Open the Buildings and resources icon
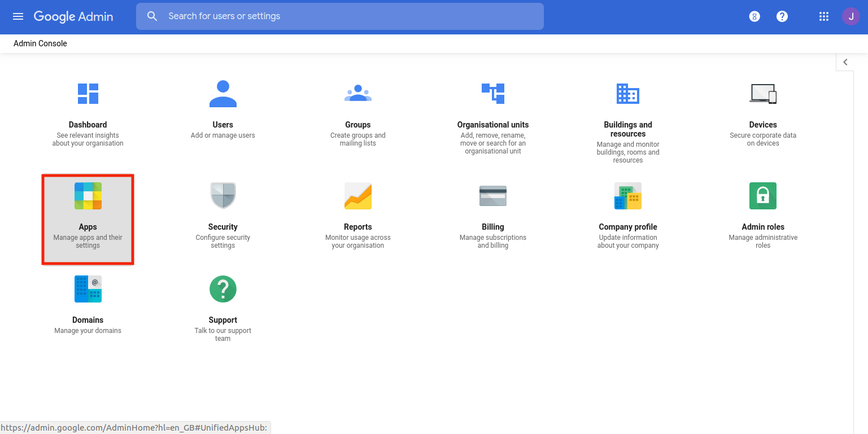 point(628,94)
